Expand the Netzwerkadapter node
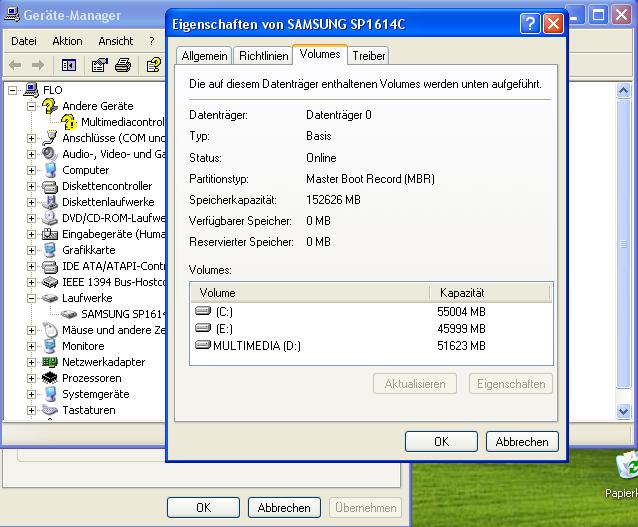 point(31,362)
